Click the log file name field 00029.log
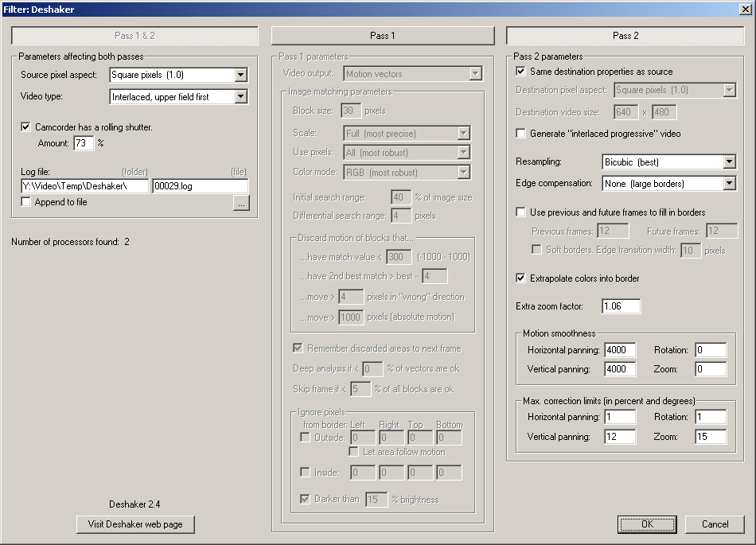756x545 pixels. click(x=200, y=186)
